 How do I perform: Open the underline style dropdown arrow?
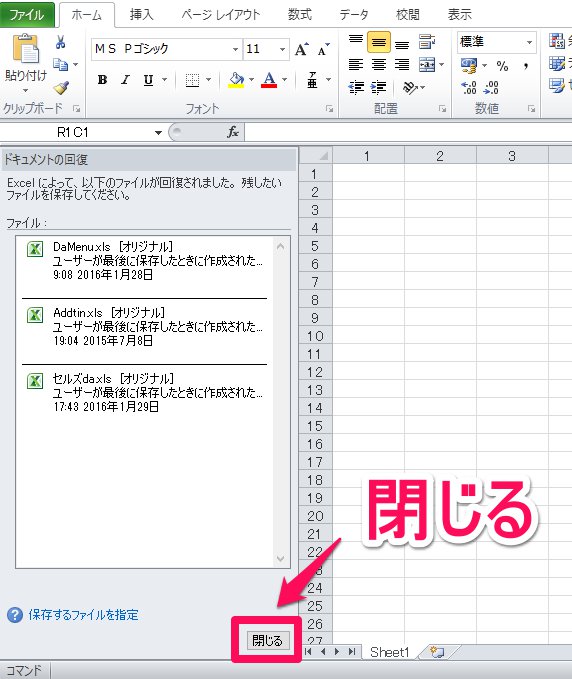pos(165,80)
